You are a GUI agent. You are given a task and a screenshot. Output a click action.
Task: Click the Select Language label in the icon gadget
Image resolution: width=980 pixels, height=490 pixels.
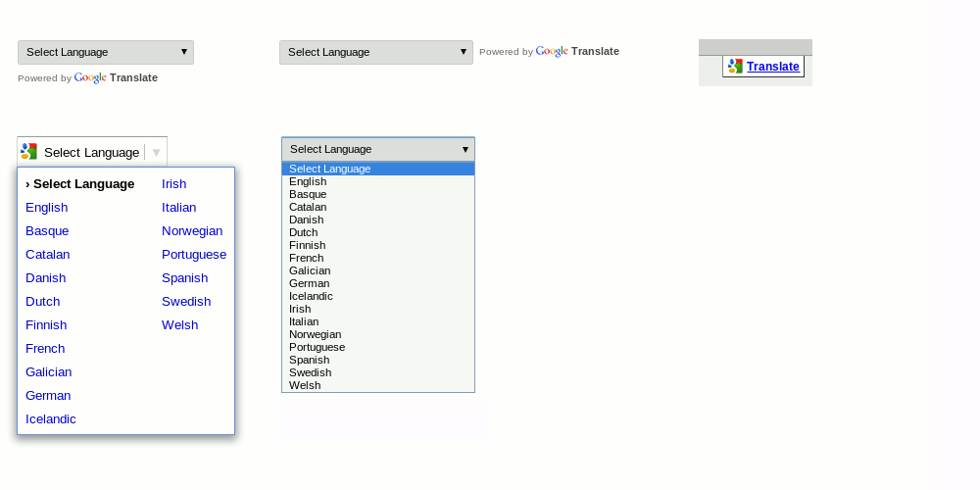[91, 152]
